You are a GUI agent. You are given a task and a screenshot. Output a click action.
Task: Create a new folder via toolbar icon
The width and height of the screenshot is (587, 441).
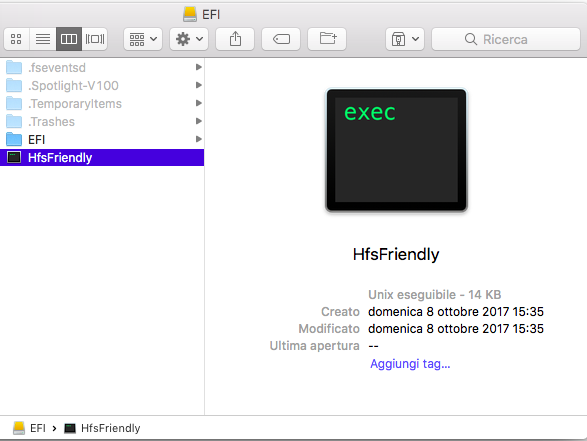[327, 39]
